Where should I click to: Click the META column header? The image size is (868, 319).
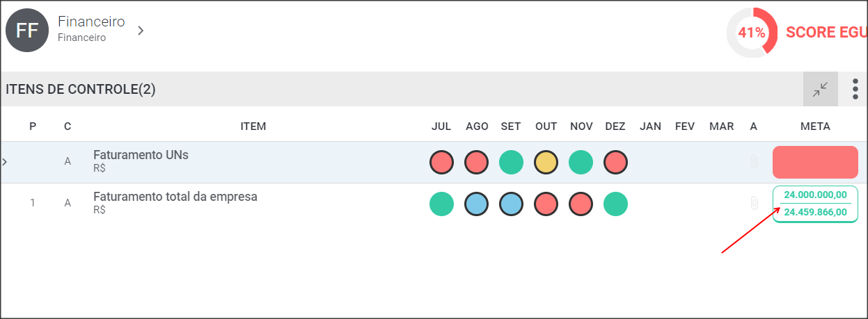coord(815,126)
